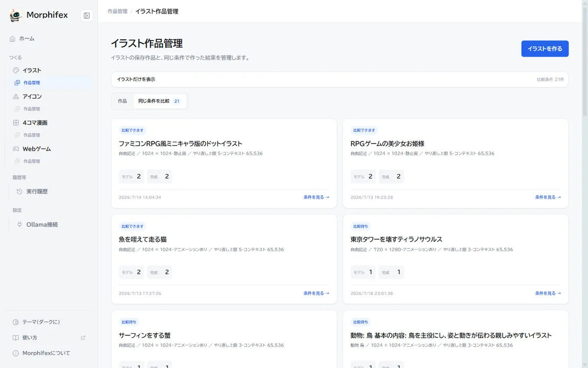Click the gallery icon of Webゲーム's 作品管理
Screen dimensions: 588x368
coord(17,161)
